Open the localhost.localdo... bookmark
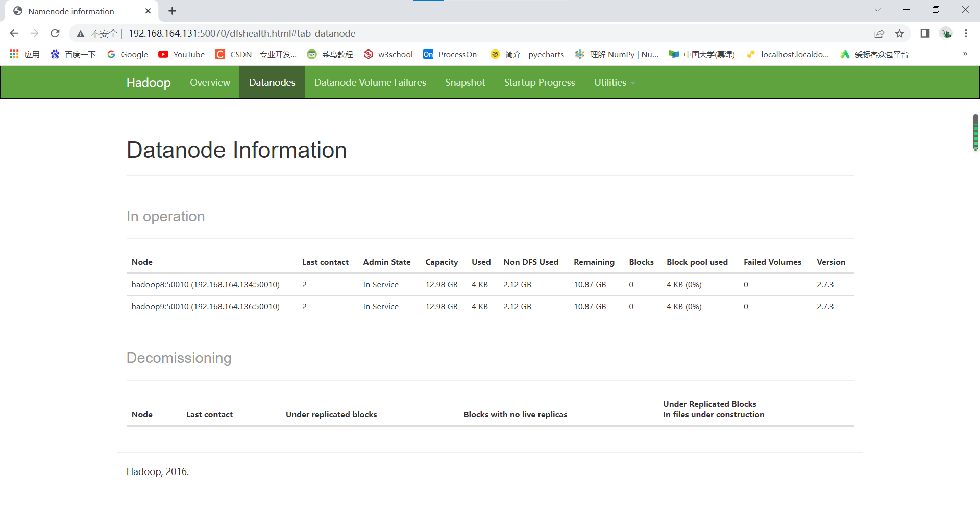The height and width of the screenshot is (524, 980). point(788,54)
